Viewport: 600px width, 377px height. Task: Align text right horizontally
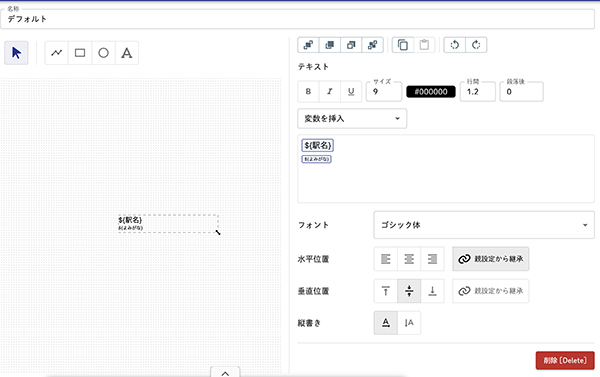click(432, 259)
